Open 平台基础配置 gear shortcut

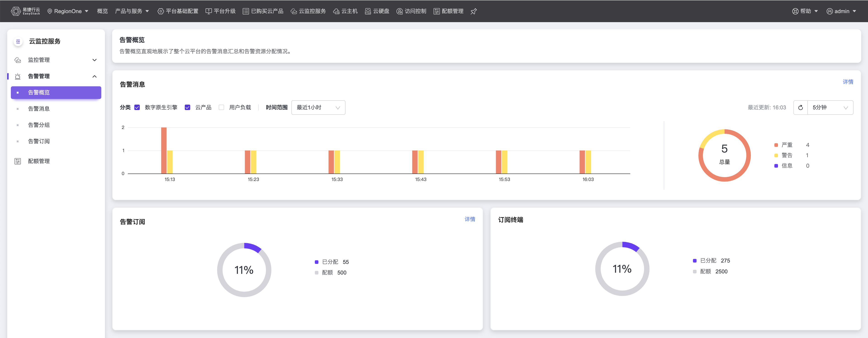tap(161, 12)
